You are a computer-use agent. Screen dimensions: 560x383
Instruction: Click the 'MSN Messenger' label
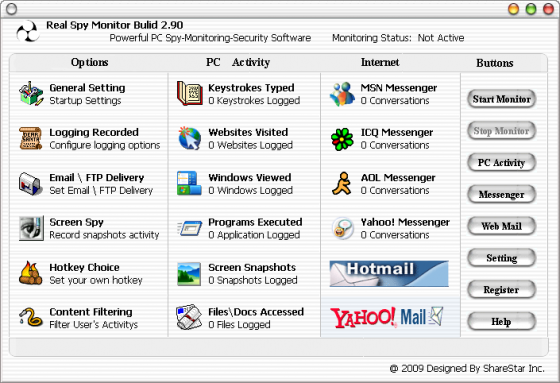399,88
